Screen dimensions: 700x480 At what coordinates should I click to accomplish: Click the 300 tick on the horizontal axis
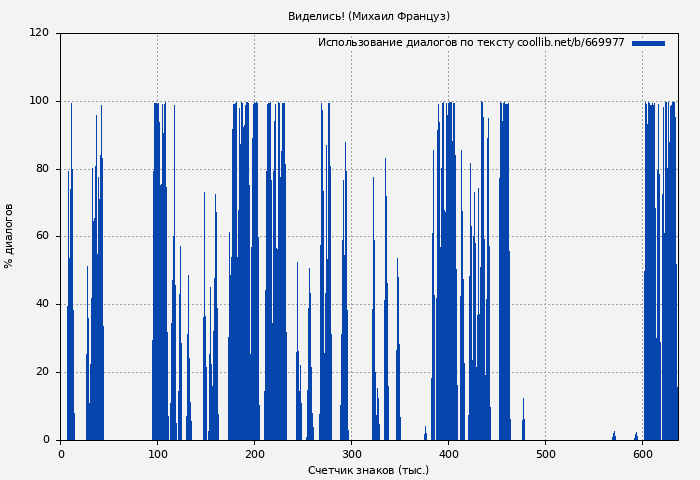(x=351, y=454)
